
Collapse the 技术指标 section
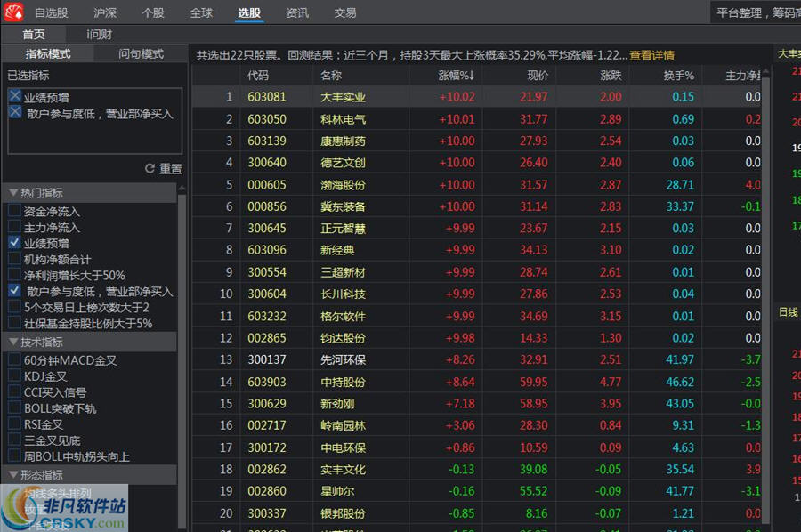13,343
